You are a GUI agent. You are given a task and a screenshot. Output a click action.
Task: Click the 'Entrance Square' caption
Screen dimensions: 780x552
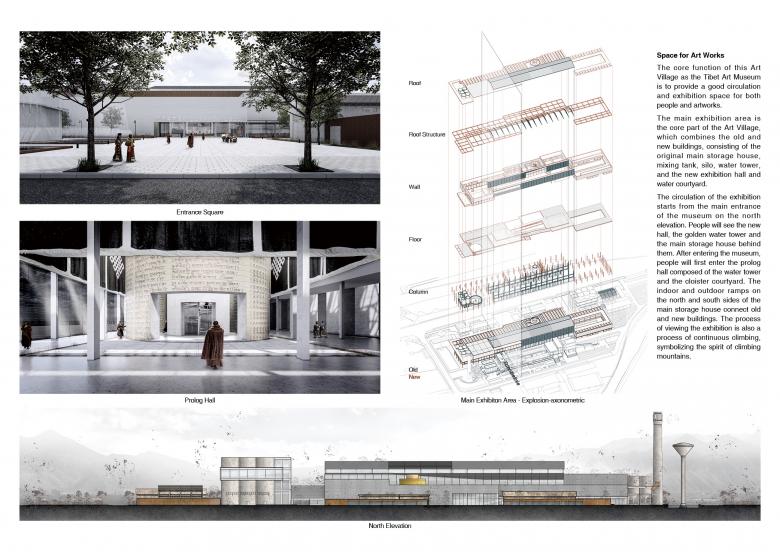coord(200,213)
